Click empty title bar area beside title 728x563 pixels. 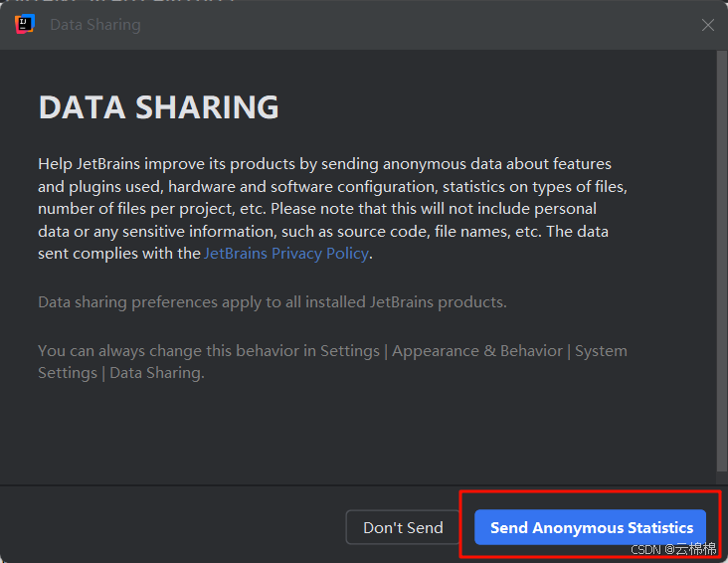(398, 25)
